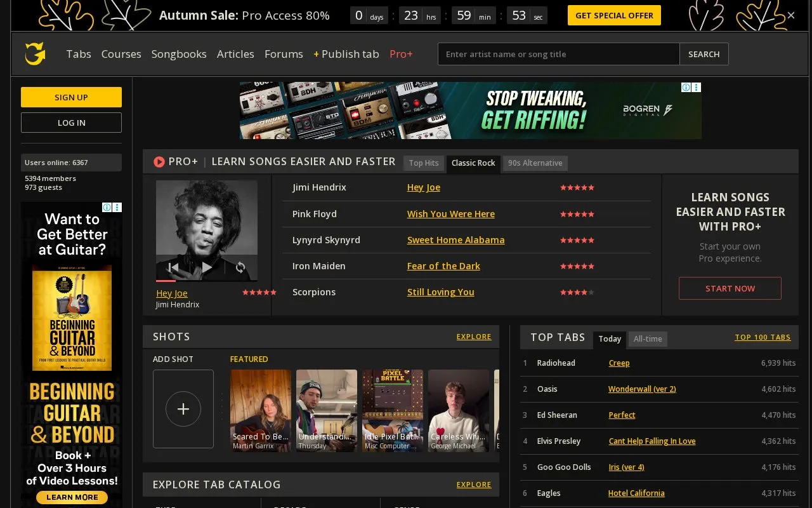Switch to Top Hits tab
This screenshot has height=508, width=812.
(424, 163)
